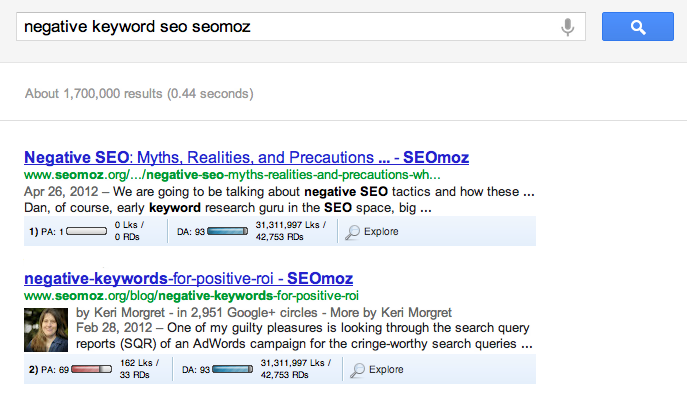Click the green negative-seo-myths URL under result 1

(232, 175)
